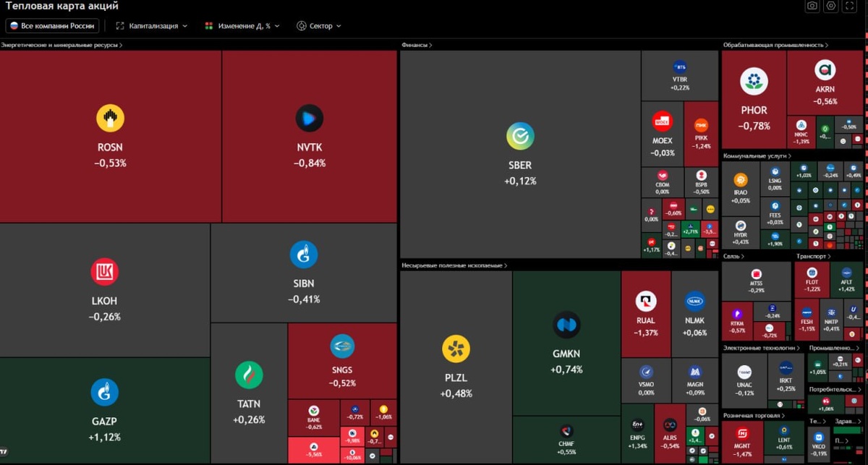Click the VTB VTBR logo
868x465 pixels.
[680, 67]
